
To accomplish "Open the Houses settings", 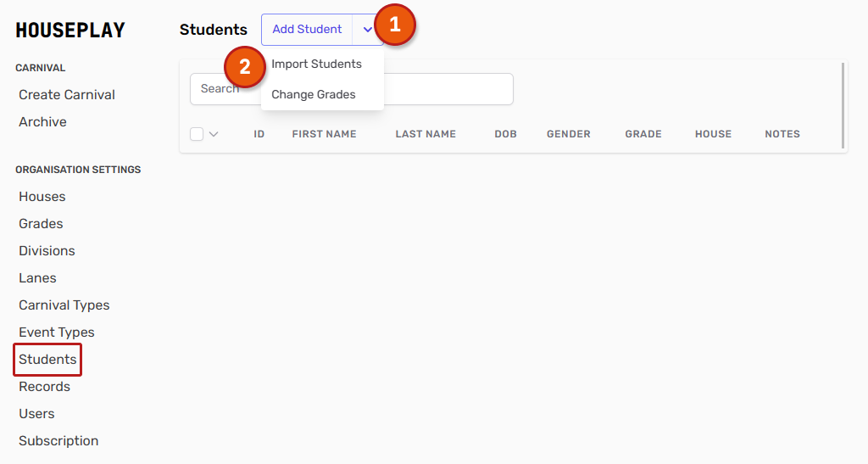I will (42, 197).
